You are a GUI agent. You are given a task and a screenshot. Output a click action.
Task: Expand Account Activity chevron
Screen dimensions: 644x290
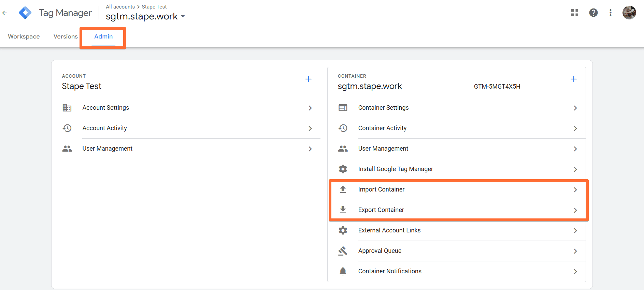click(310, 128)
